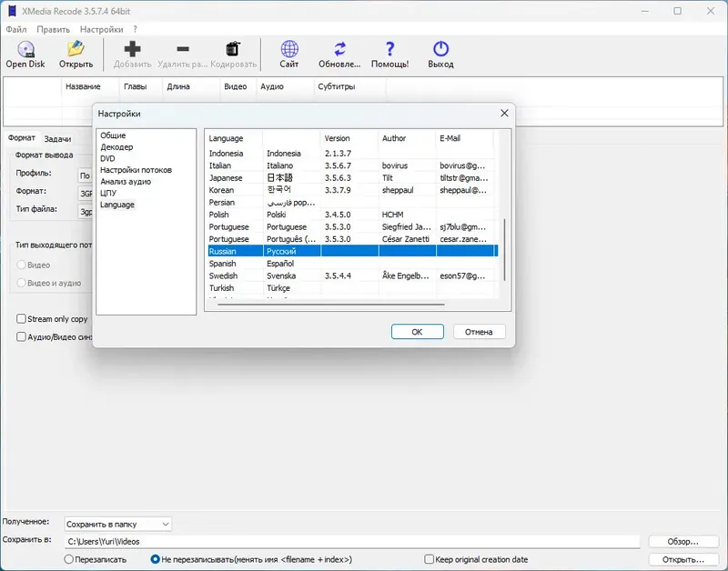Enable the Stream only copy checkbox
Image resolution: width=728 pixels, height=571 pixels.
[x=21, y=318]
